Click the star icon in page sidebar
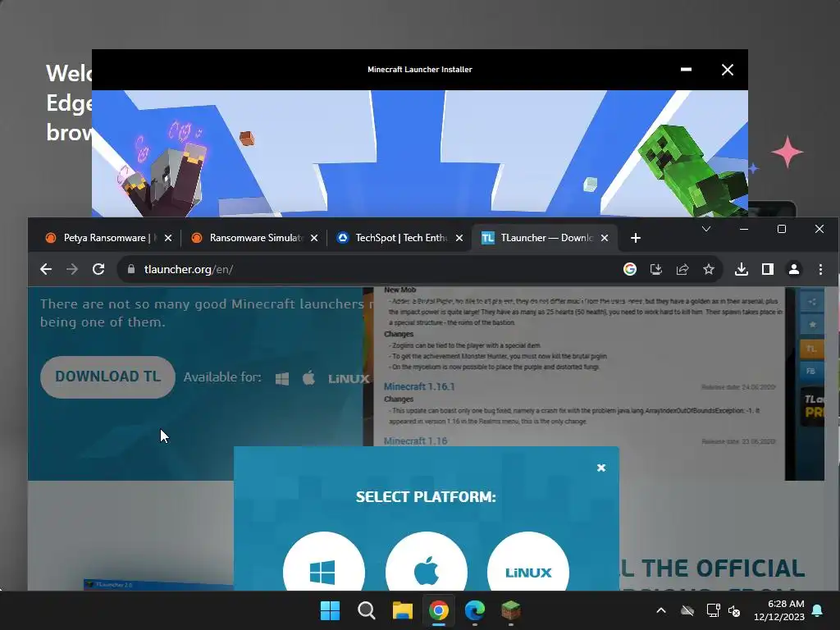This screenshot has height=630, width=840. click(812, 325)
